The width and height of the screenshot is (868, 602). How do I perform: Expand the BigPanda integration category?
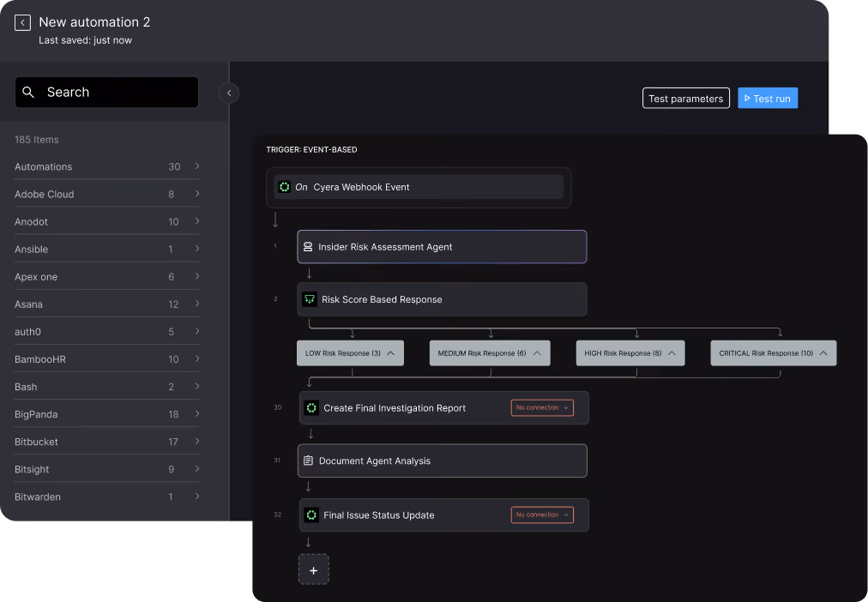pyautogui.click(x=106, y=414)
